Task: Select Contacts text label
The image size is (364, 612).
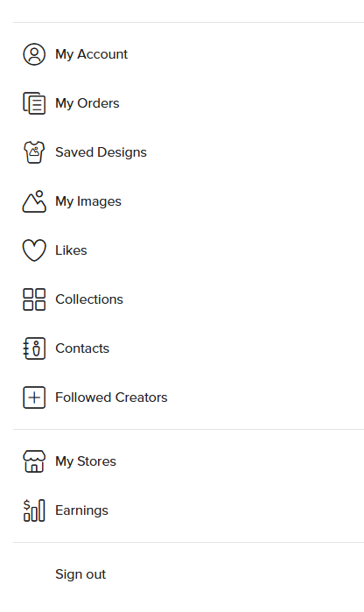Action: (82, 348)
